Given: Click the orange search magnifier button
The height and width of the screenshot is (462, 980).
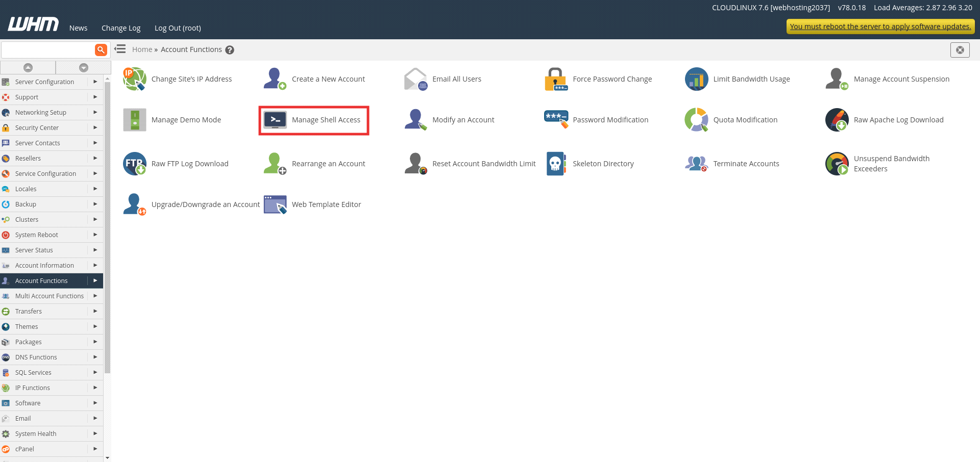Looking at the screenshot, I should tap(101, 49).
